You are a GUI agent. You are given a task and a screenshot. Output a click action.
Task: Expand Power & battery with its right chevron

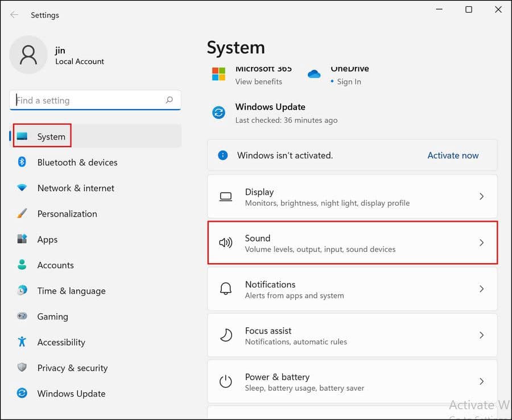pyautogui.click(x=481, y=381)
